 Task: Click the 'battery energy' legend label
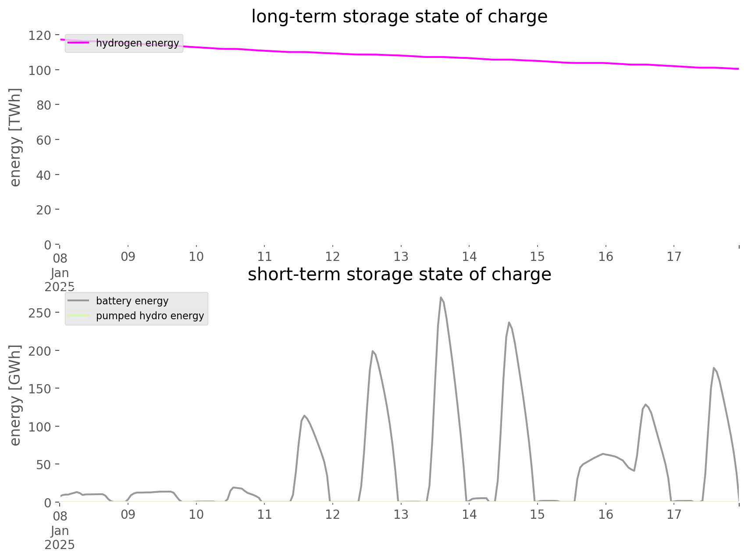point(132,301)
